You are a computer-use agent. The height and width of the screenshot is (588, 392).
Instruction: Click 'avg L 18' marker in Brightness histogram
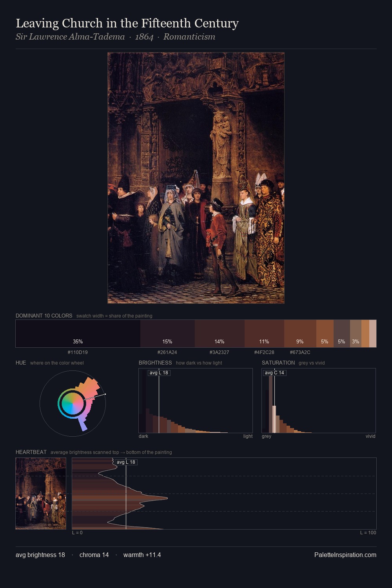[159, 373]
